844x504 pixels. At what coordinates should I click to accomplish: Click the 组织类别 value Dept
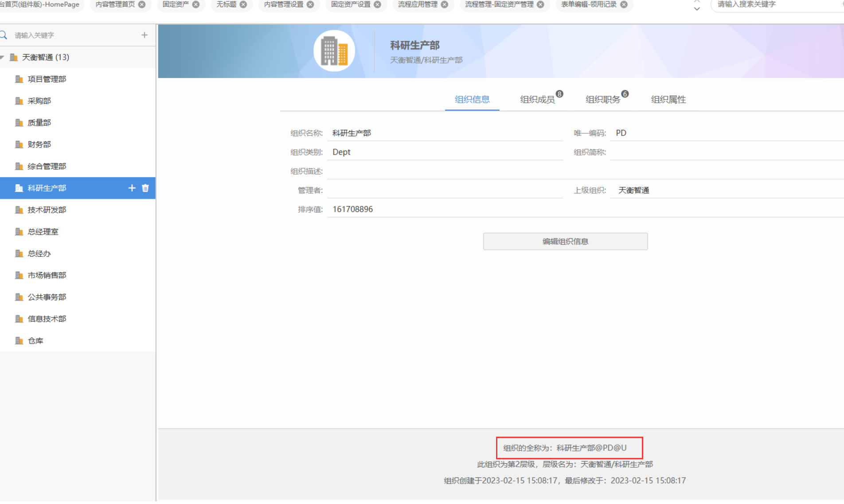click(x=341, y=152)
